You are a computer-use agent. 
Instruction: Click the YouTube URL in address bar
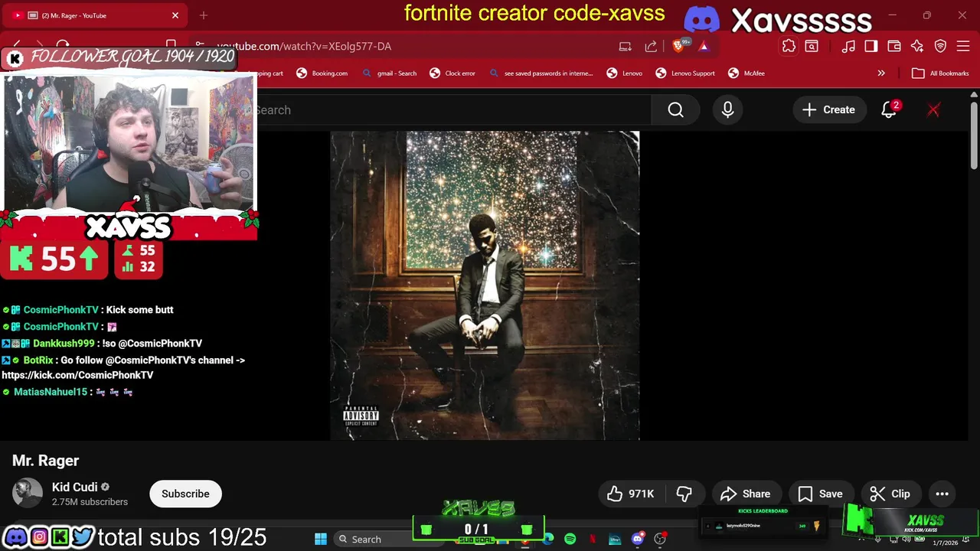(x=304, y=46)
